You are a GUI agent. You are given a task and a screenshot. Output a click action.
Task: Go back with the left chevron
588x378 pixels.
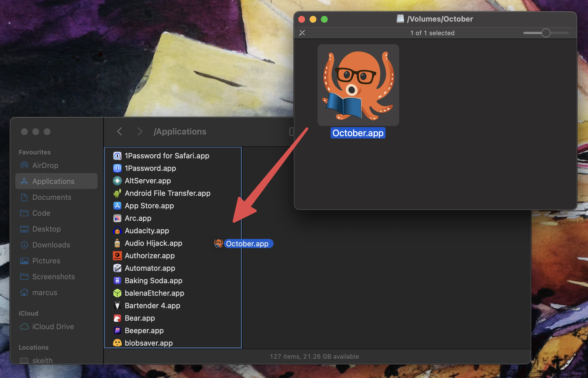(120, 131)
